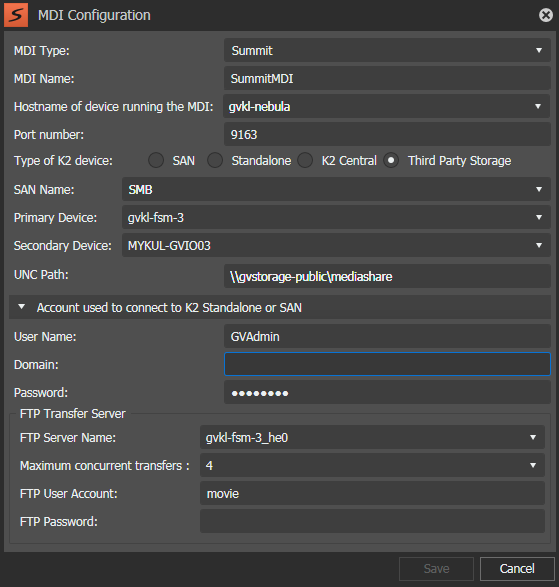Expand the Primary Device dropdown gvkl-fsm-3

pos(336,218)
